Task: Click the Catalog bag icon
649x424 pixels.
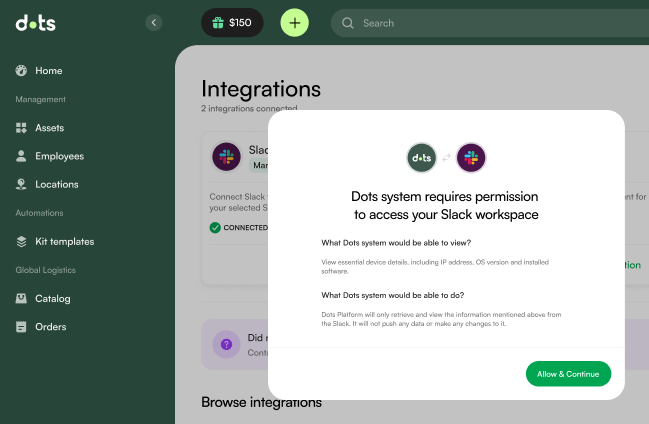Action: coord(21,298)
